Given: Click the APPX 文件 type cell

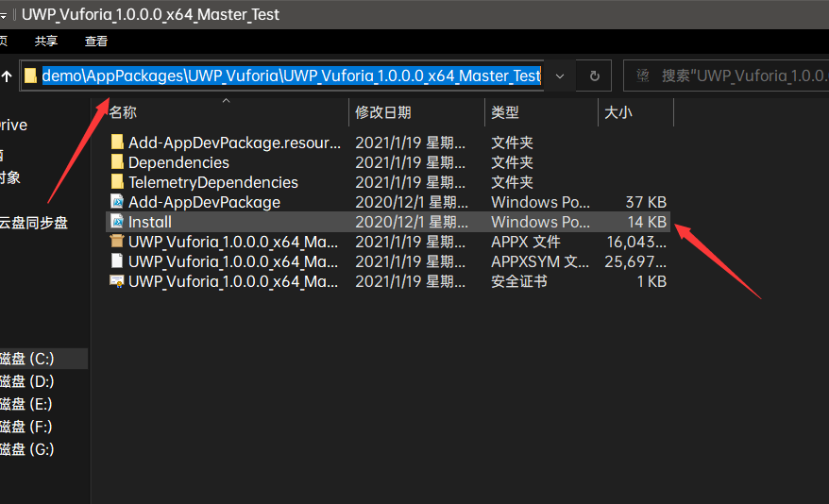Looking at the screenshot, I should coord(526,242).
